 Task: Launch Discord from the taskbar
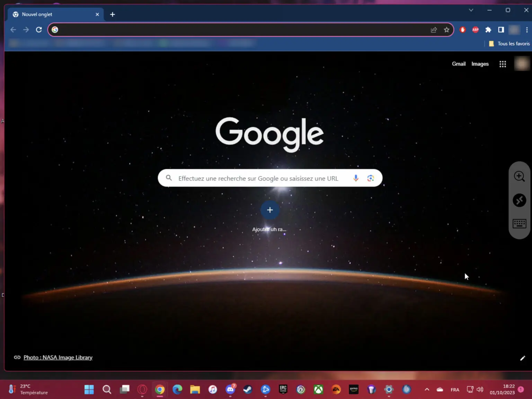coord(230,389)
